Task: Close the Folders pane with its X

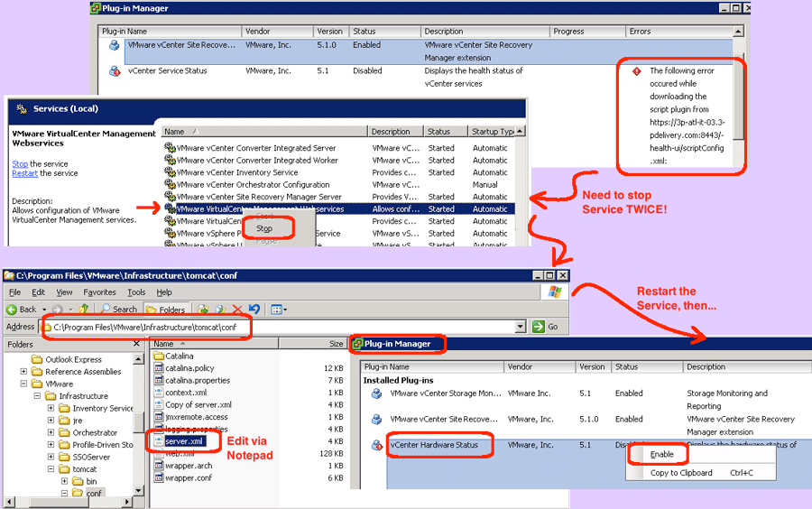Action: (x=136, y=343)
